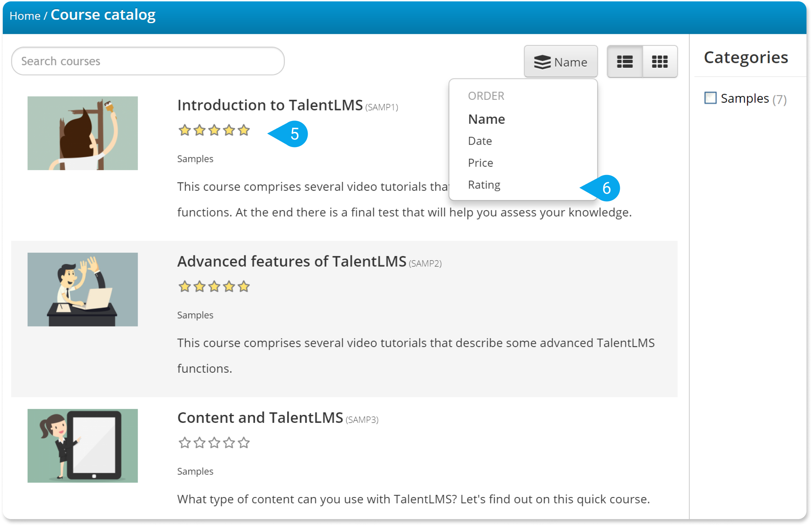812x526 pixels.
Task: Open the Advanced features of TalentLMS course
Action: click(291, 261)
